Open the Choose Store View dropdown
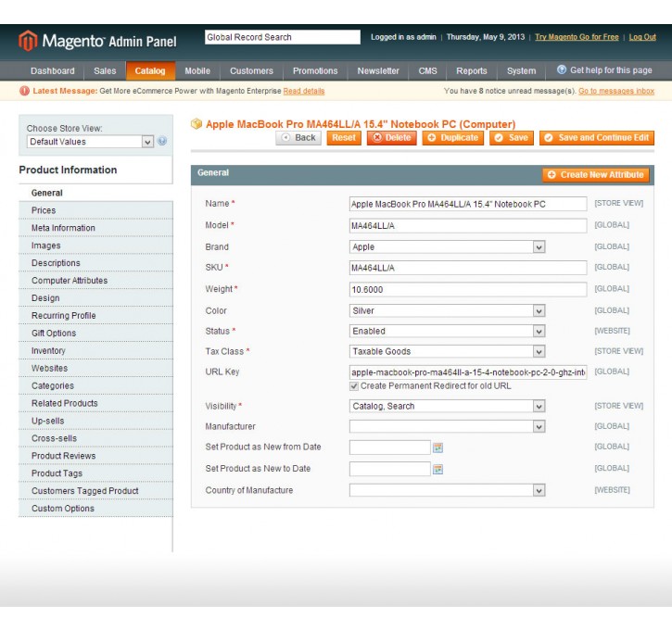Viewport: 672px width, 630px height. pos(91,142)
